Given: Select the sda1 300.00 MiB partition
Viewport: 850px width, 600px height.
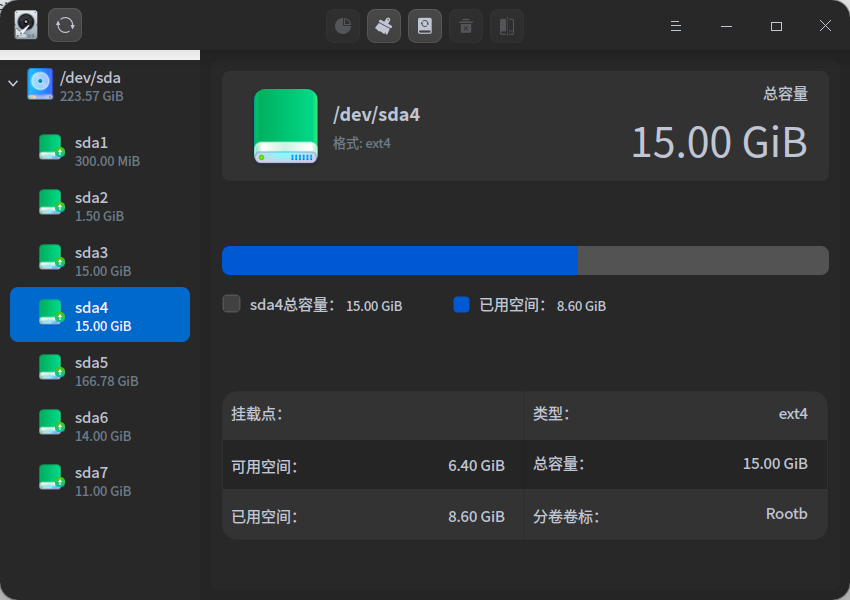Looking at the screenshot, I should pyautogui.click(x=100, y=151).
